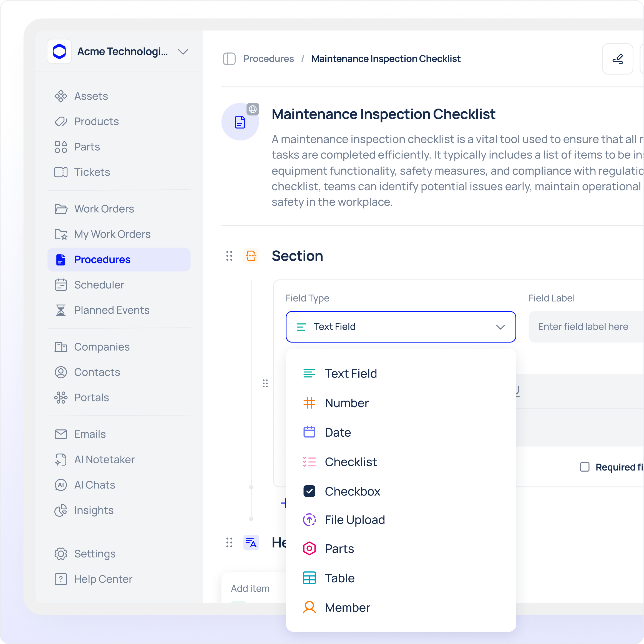The width and height of the screenshot is (644, 644).
Task: Click the globe badge on procedure icon
Action: click(253, 109)
